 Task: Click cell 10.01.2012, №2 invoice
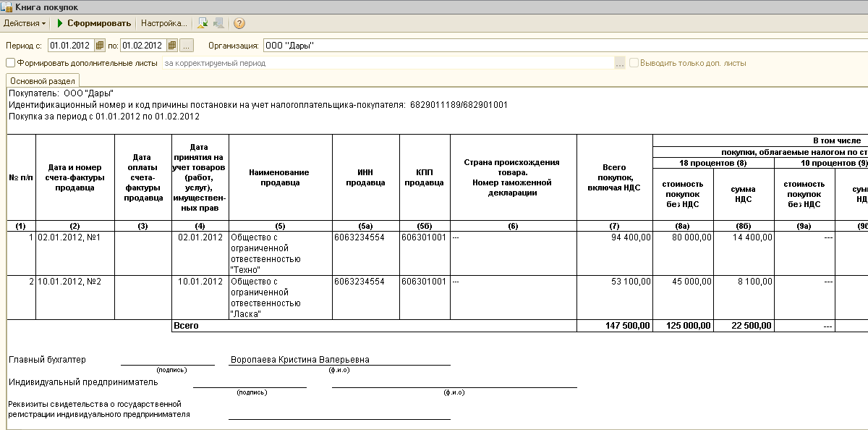pos(75,298)
